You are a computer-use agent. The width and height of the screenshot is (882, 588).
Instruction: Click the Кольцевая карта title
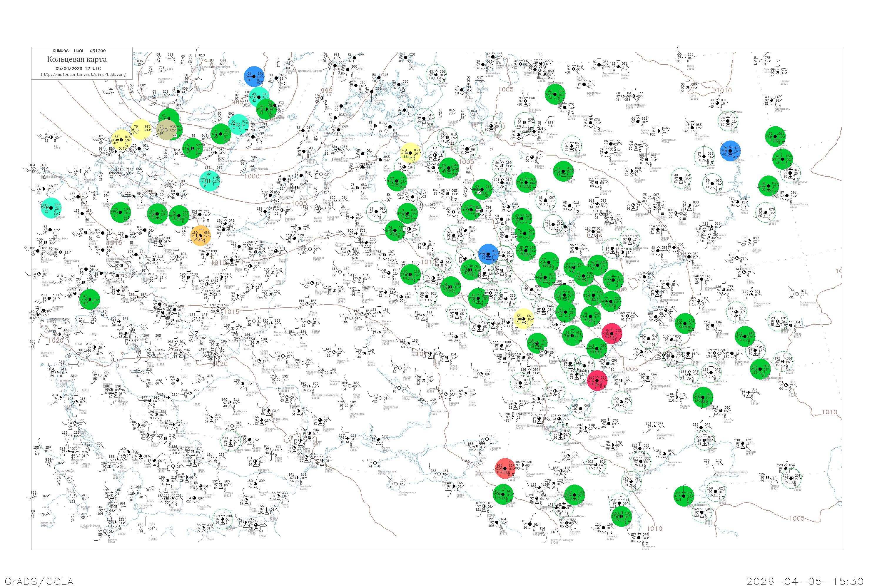(77, 59)
